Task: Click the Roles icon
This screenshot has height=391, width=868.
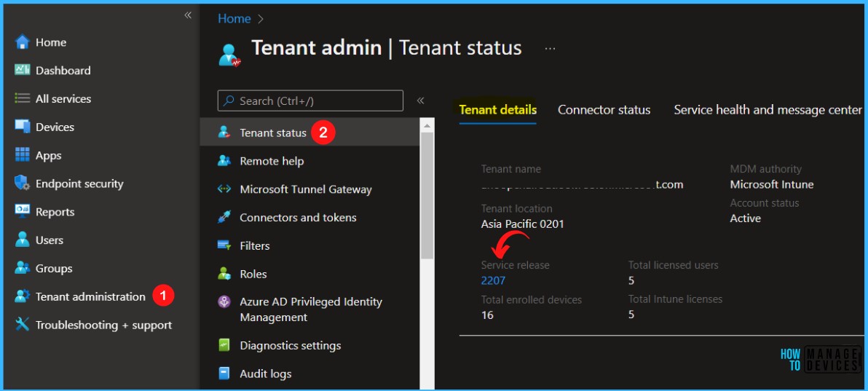Action: [x=224, y=274]
